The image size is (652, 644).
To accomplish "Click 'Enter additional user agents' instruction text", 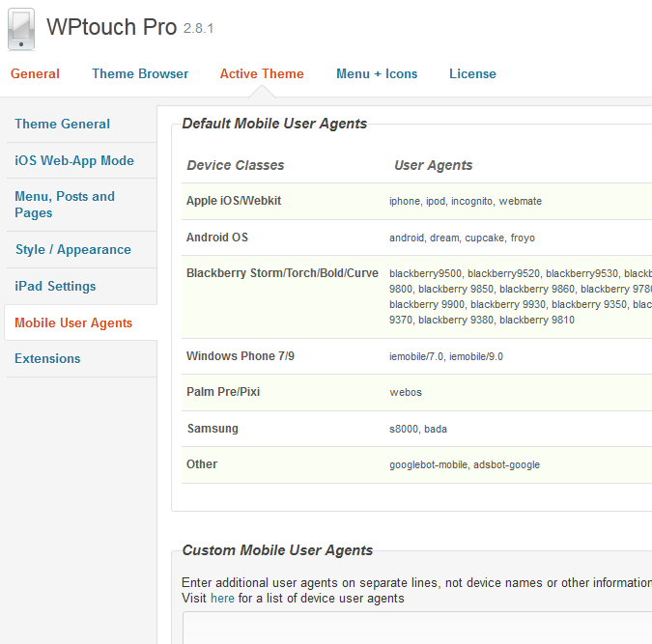I will [x=417, y=582].
